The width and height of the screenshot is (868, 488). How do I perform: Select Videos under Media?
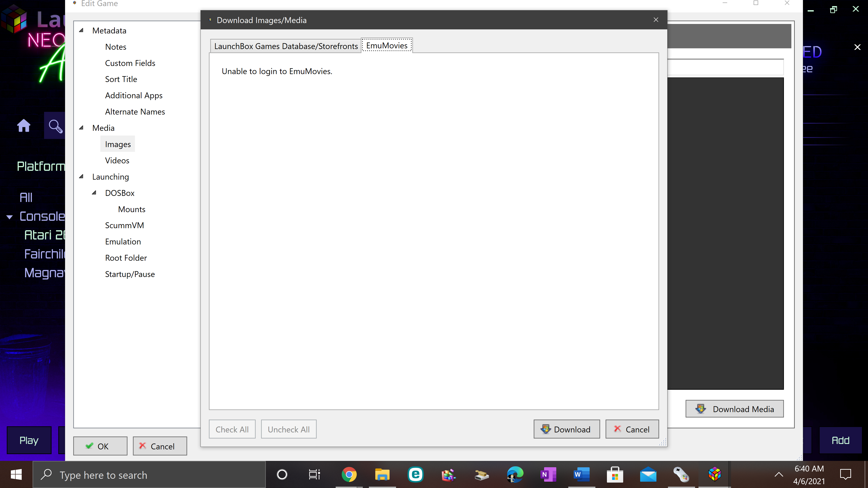pyautogui.click(x=117, y=160)
